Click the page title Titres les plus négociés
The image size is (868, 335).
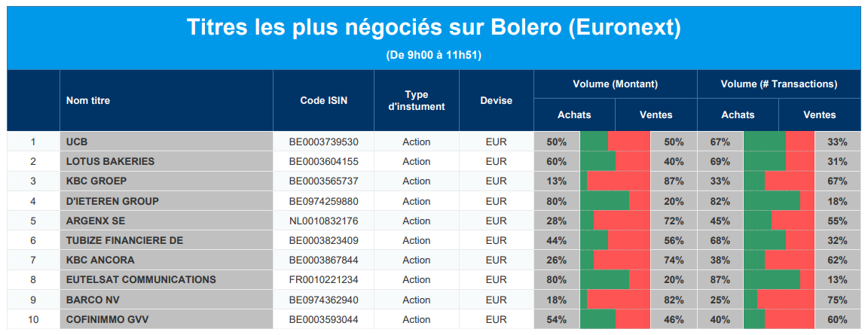pyautogui.click(x=433, y=28)
